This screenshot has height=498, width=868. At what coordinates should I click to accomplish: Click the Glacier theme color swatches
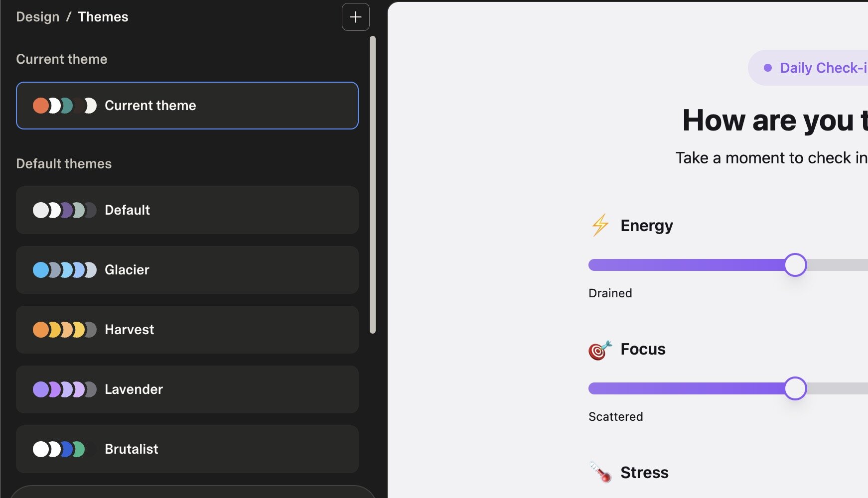[65, 270]
